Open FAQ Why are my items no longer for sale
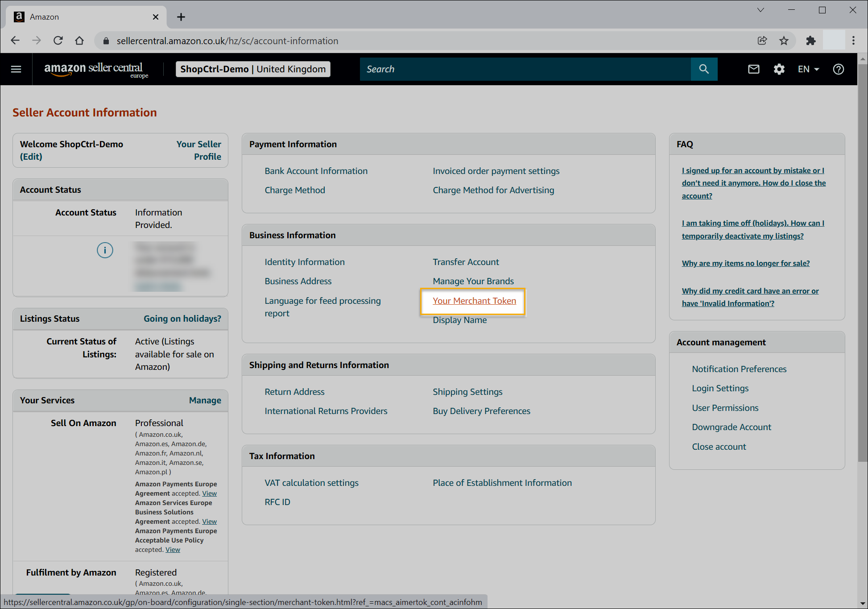This screenshot has height=609, width=868. [746, 263]
